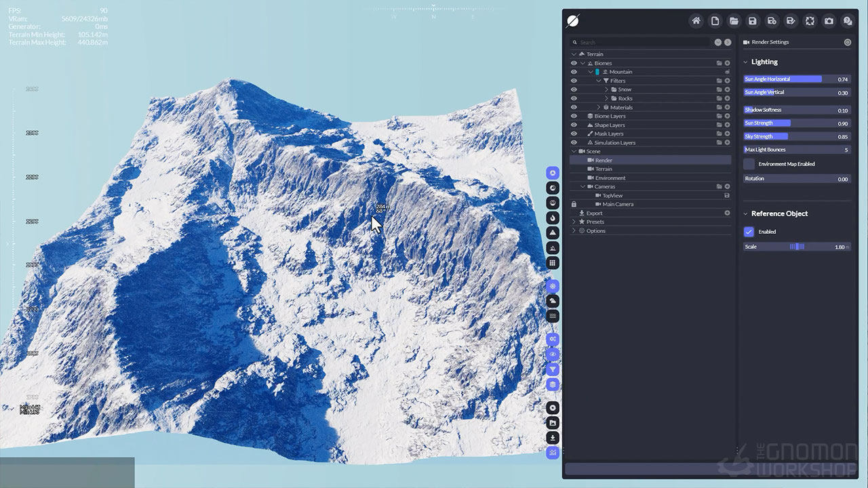
Task: Select the flame icon in viewport sidebar
Action: (553, 218)
